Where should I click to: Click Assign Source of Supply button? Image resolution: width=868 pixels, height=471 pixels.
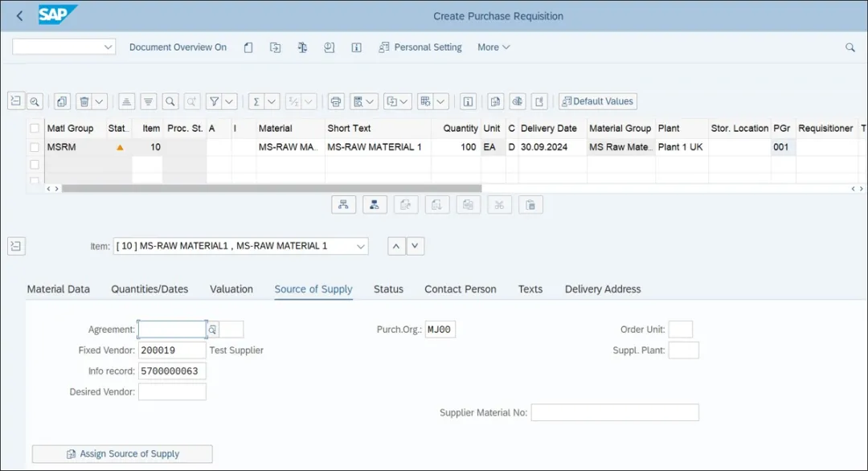[122, 454]
